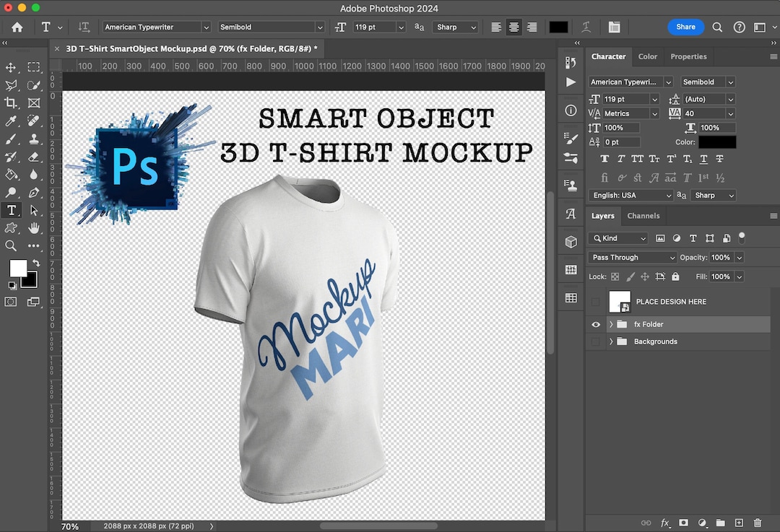Open the fx layer styles menu

664,523
